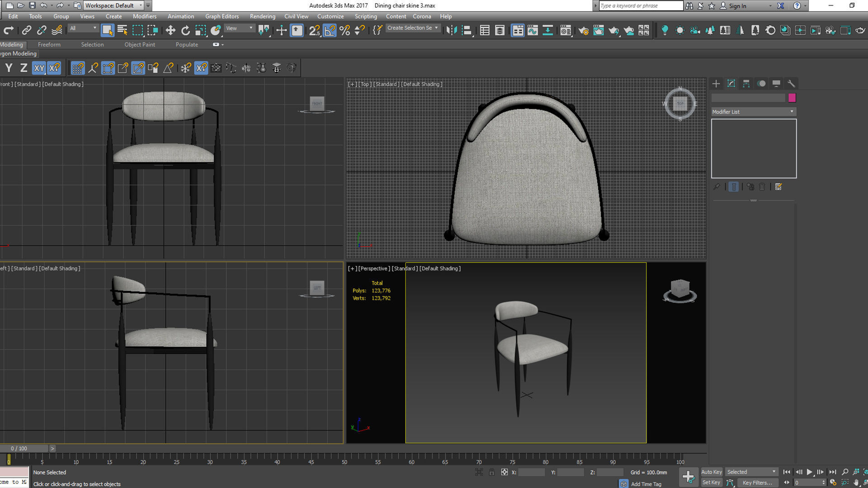Activate the Select and Scale tool
This screenshot has height=488, width=868.
tap(201, 30)
